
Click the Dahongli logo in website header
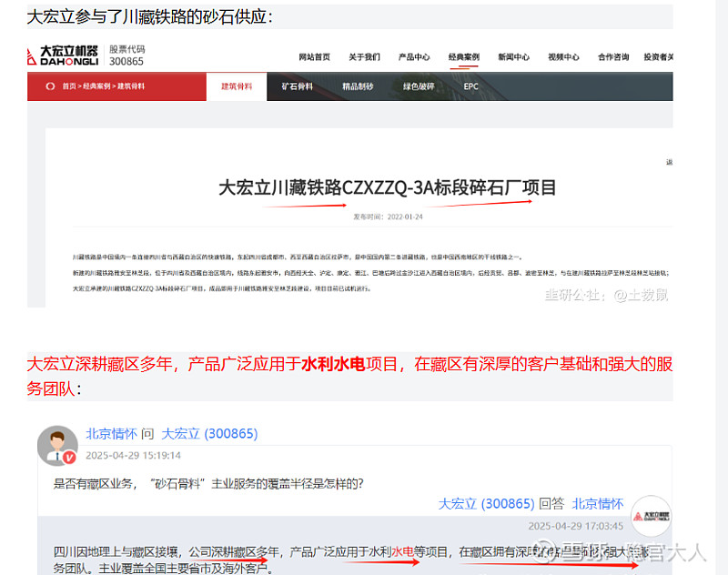pos(63,55)
